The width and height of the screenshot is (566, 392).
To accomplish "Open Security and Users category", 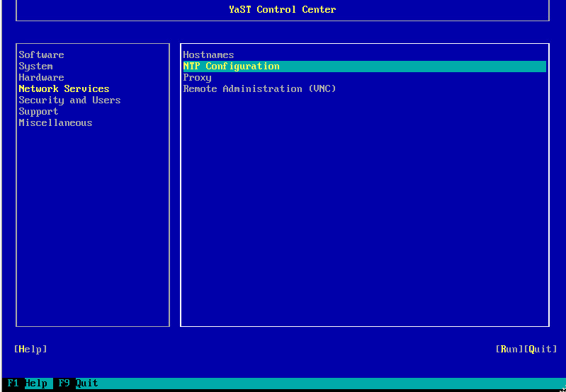I will click(69, 100).
